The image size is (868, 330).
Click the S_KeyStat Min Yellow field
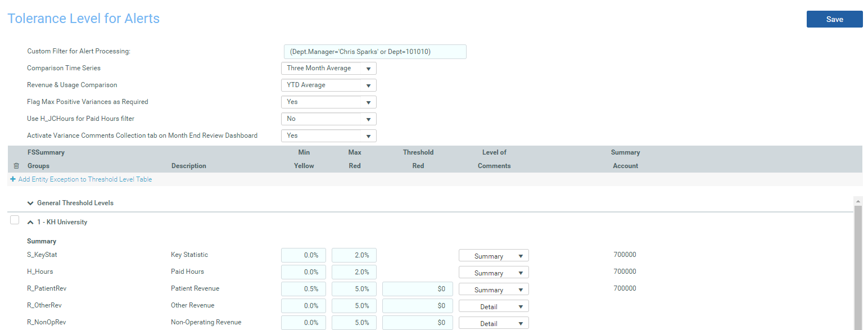pos(304,255)
